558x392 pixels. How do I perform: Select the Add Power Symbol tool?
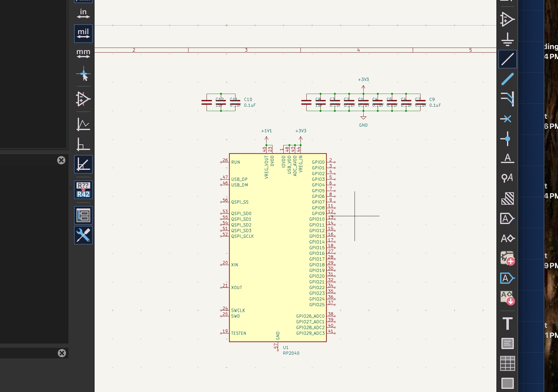(507, 39)
